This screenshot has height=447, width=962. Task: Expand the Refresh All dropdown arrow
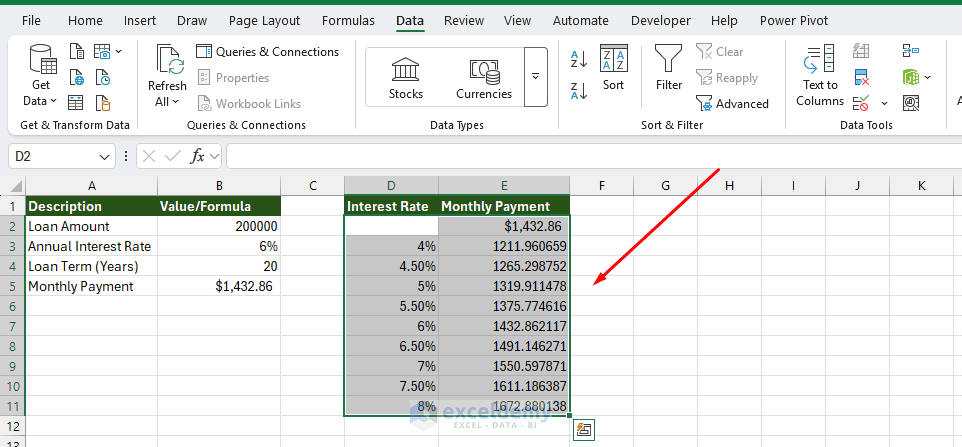(x=175, y=102)
